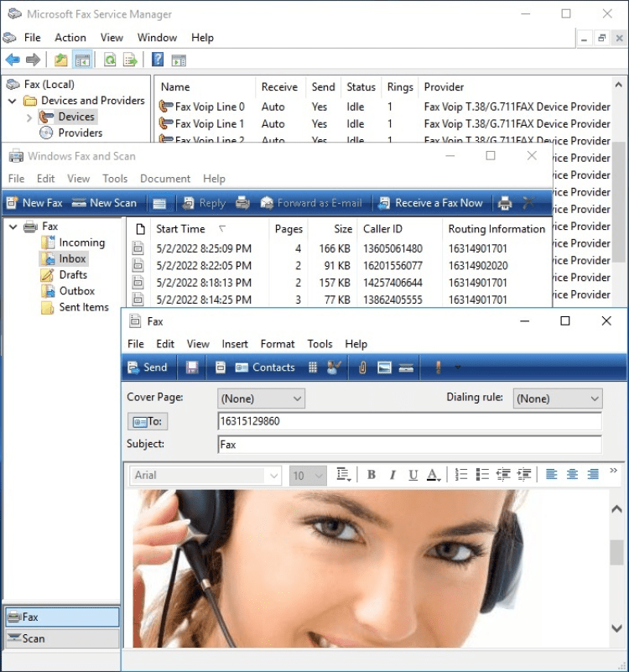Show more formatting buttons via double chevron
This screenshot has width=629, height=672.
click(614, 471)
